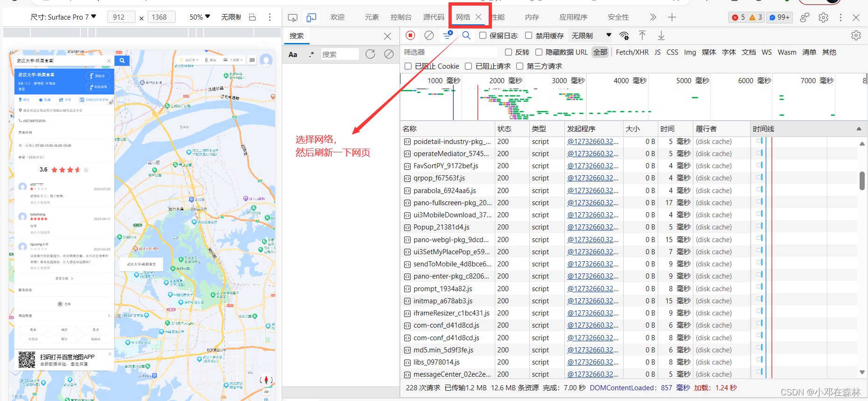The image size is (868, 401).
Task: Open device toolbar more options
Action: tap(270, 17)
